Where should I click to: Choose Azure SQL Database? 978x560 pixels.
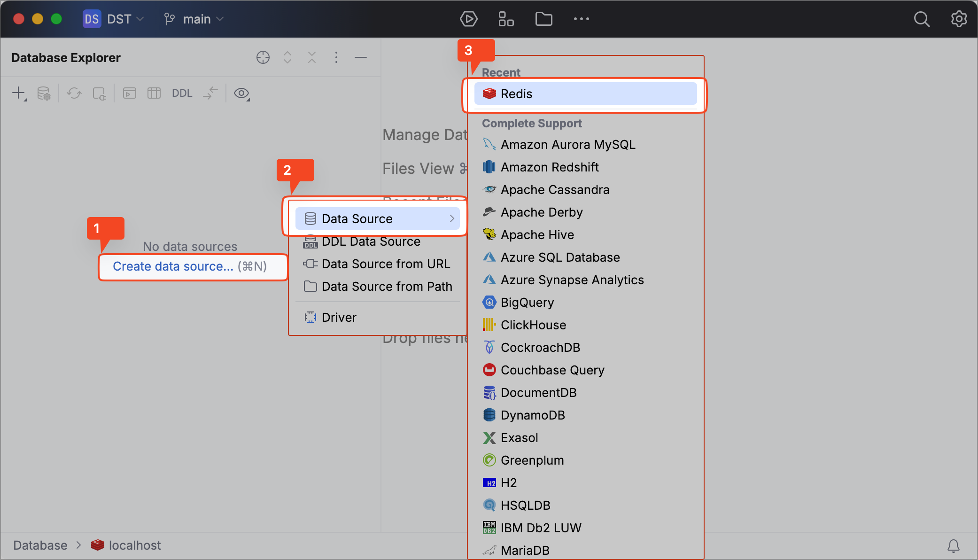[x=585, y=257]
